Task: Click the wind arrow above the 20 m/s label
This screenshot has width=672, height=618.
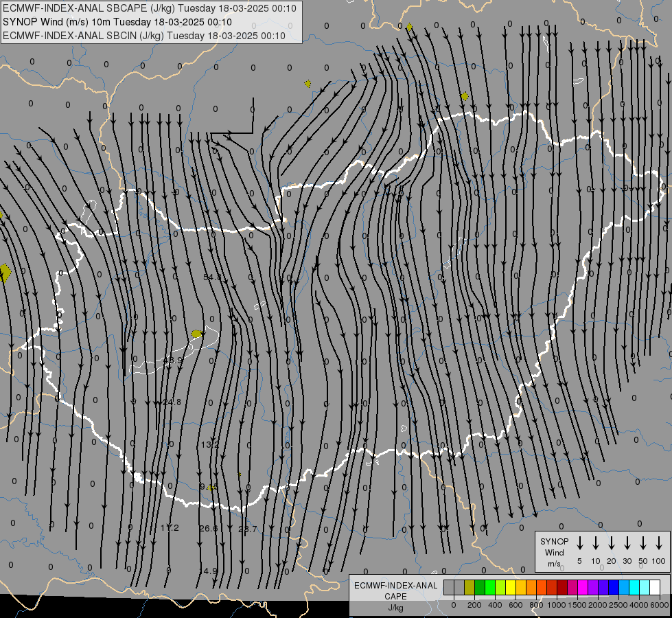Action: pyautogui.click(x=611, y=543)
